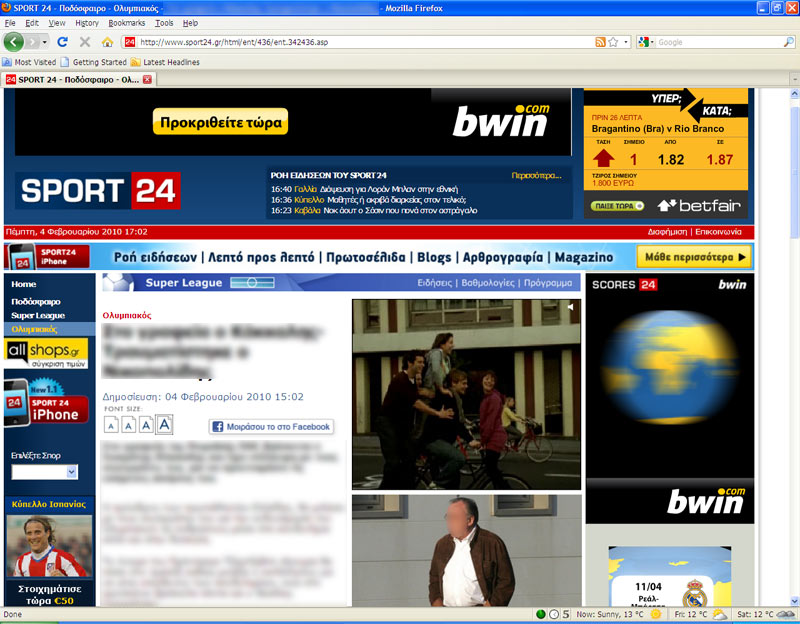Reload the current page

click(x=62, y=42)
